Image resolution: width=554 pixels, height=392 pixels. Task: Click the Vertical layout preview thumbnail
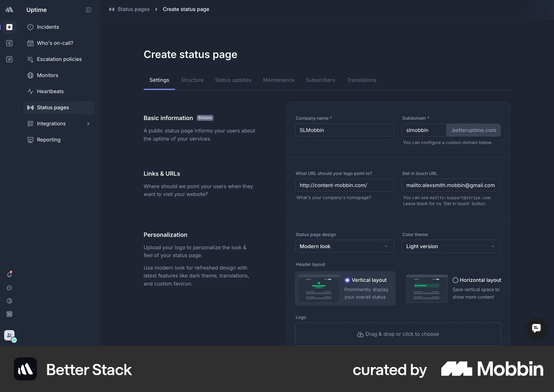pos(319,289)
